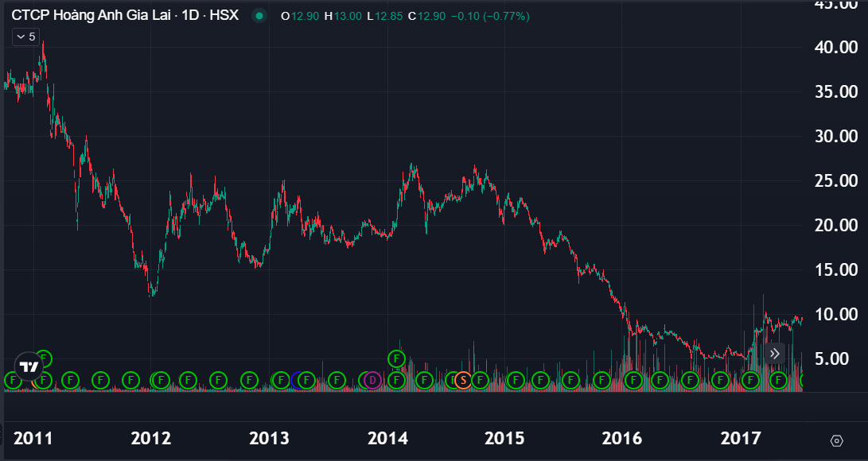Select the 20.00 price scale label
Image resolution: width=868 pixels, height=461 pixels.
click(836, 225)
